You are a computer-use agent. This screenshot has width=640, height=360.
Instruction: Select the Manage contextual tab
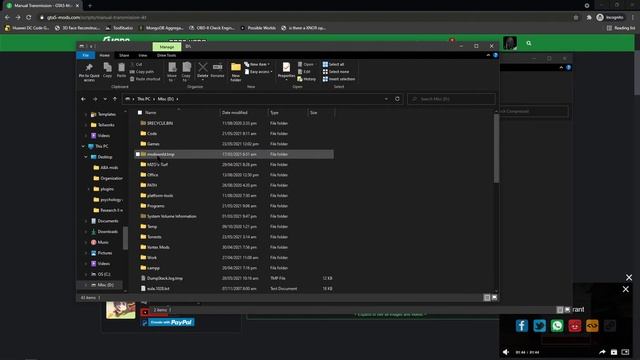pyautogui.click(x=167, y=47)
